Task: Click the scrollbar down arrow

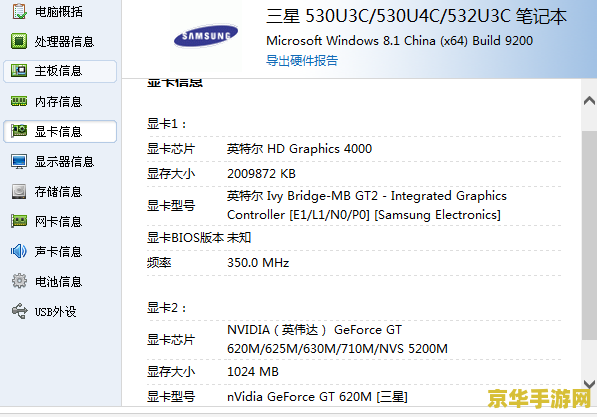Action: coord(589,384)
